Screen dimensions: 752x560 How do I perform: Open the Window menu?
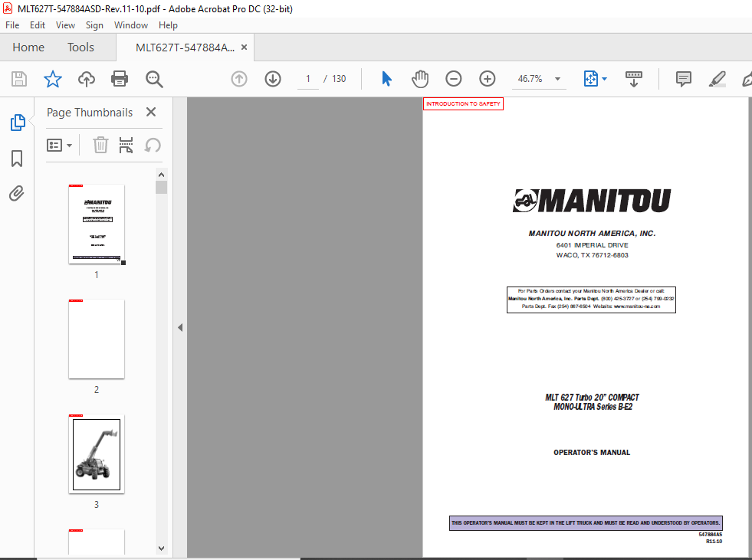131,25
